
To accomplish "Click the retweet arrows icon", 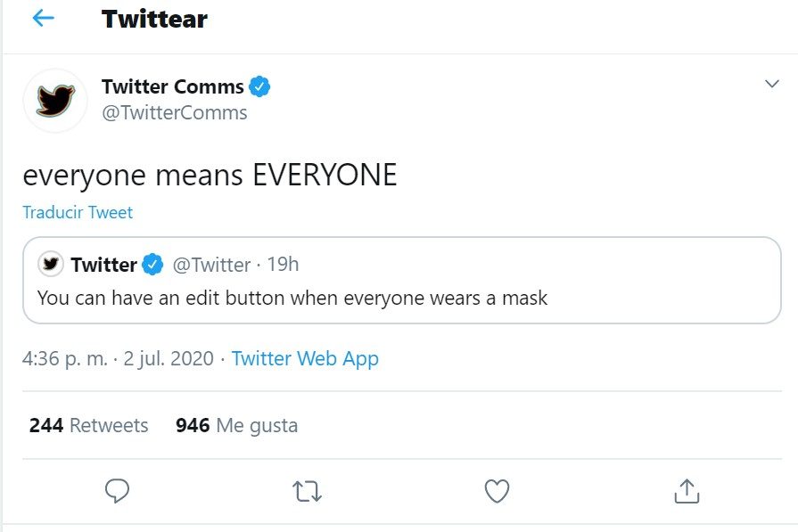I will [x=307, y=490].
